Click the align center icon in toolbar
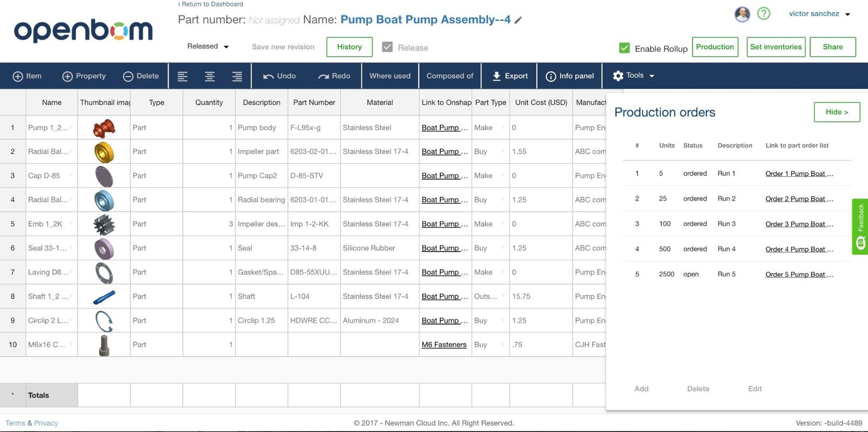This screenshot has width=868, height=432. click(x=209, y=76)
